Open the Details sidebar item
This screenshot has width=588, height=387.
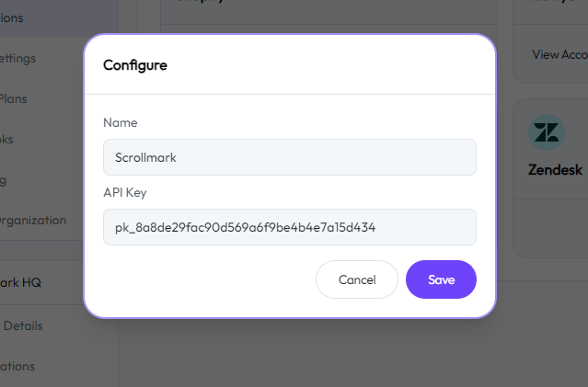click(x=22, y=325)
